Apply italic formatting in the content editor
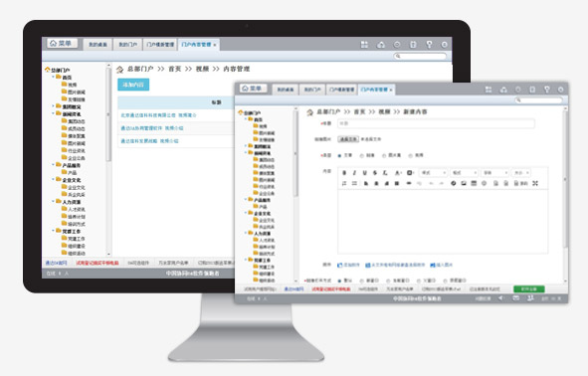 tap(354, 173)
